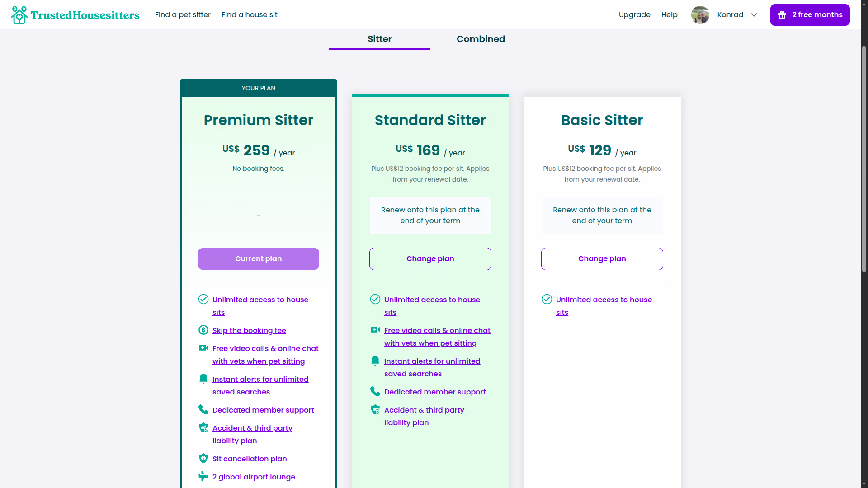Click the phone icon beside dedicated member support

pyautogui.click(x=203, y=409)
